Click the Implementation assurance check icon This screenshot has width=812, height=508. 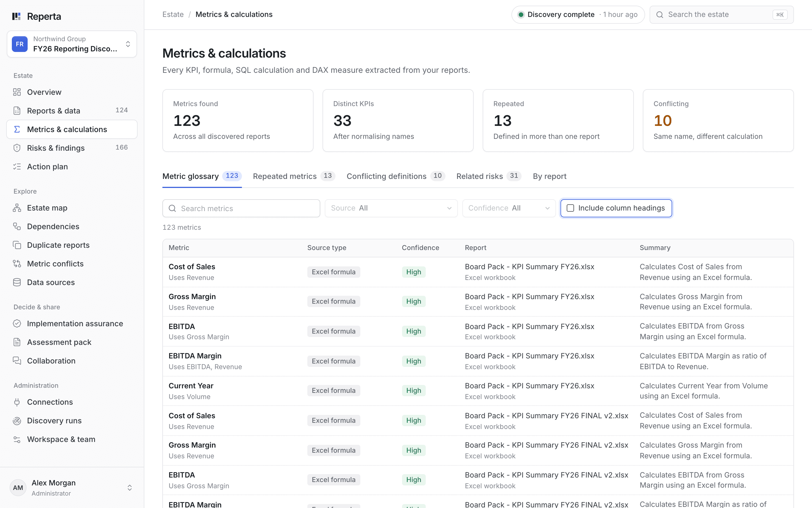tap(17, 323)
